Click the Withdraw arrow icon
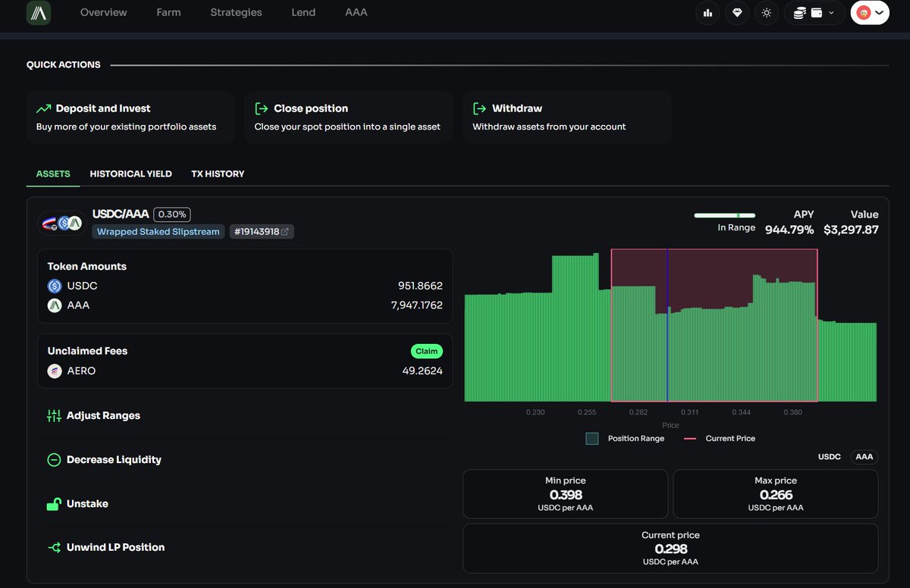This screenshot has height=588, width=910. pyautogui.click(x=479, y=108)
